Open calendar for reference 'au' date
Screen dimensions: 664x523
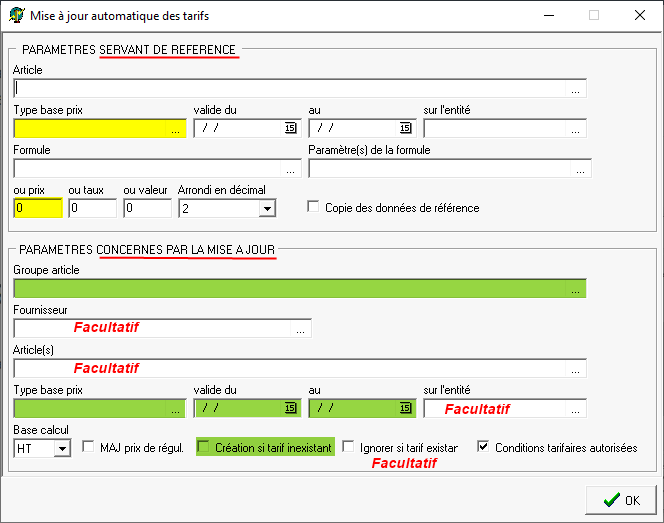[x=405, y=128]
